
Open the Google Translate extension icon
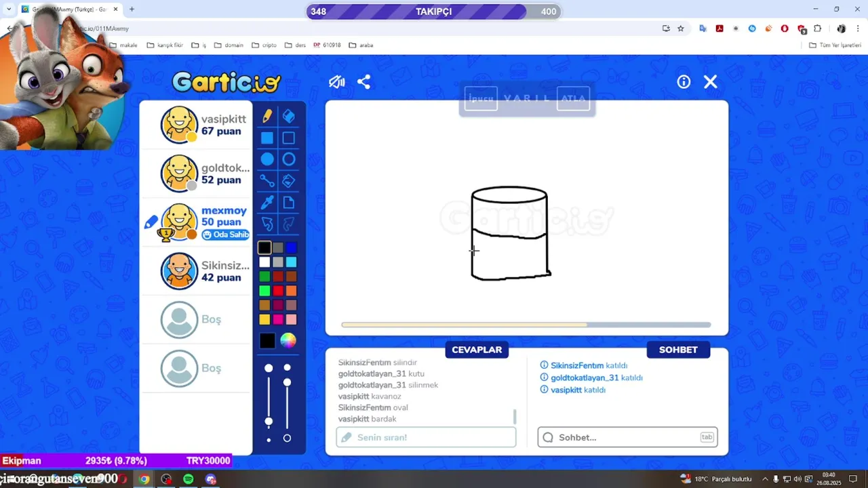click(x=703, y=28)
